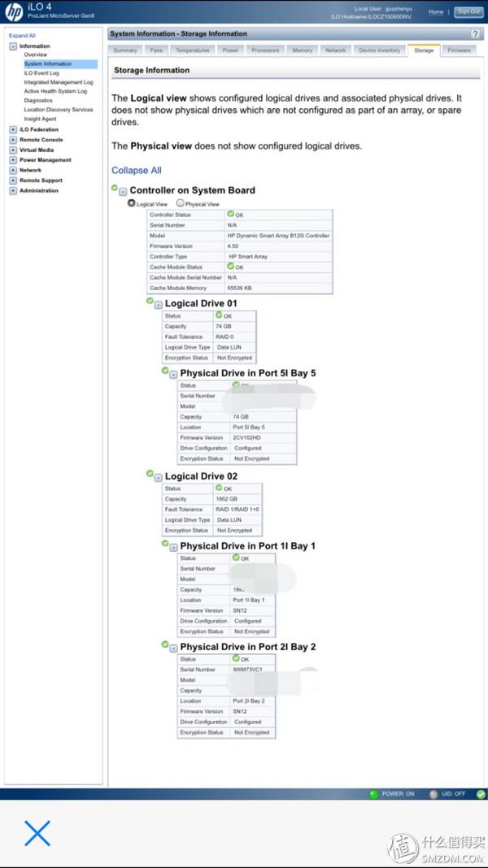Viewport: 488px width, 868px height.
Task: Switch to the Network tab
Action: point(336,50)
